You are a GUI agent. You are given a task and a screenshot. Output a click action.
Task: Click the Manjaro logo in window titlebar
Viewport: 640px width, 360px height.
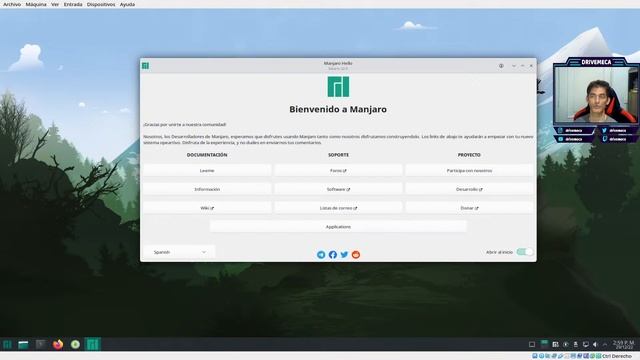pyautogui.click(x=145, y=66)
